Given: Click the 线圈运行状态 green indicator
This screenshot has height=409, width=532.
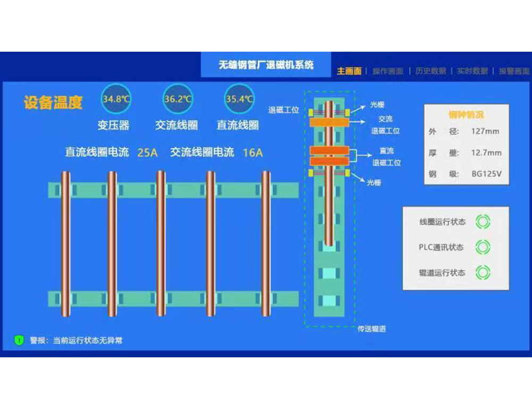Looking at the screenshot, I should (483, 222).
